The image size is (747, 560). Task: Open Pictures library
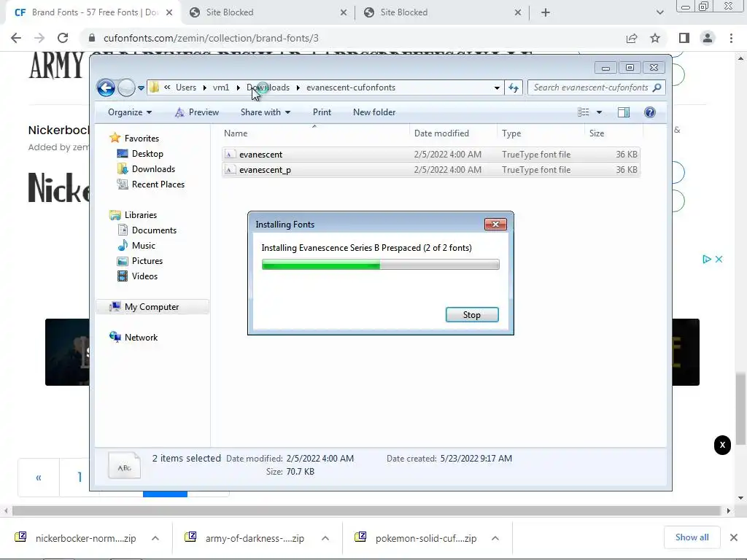(x=147, y=261)
